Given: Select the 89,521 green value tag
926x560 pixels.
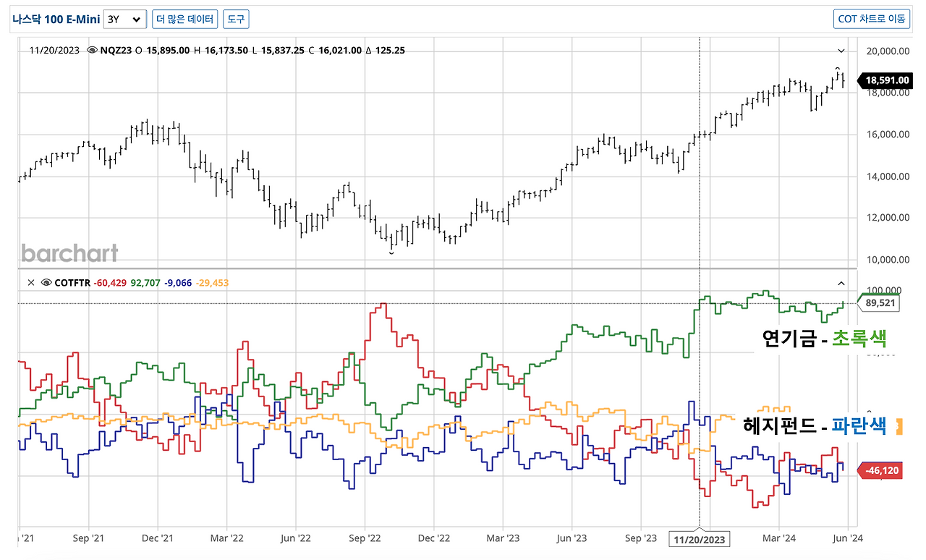Looking at the screenshot, I should (878, 303).
